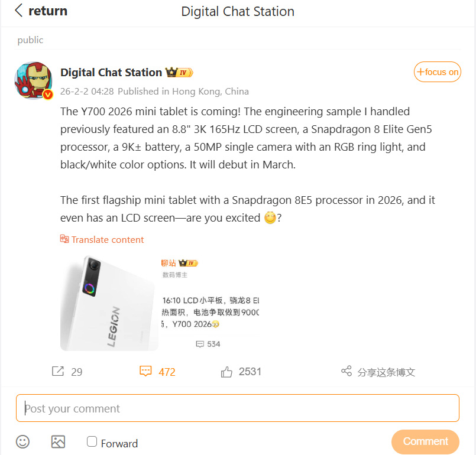Click the crown membership badge icon
The image size is (476, 455).
pos(172,73)
